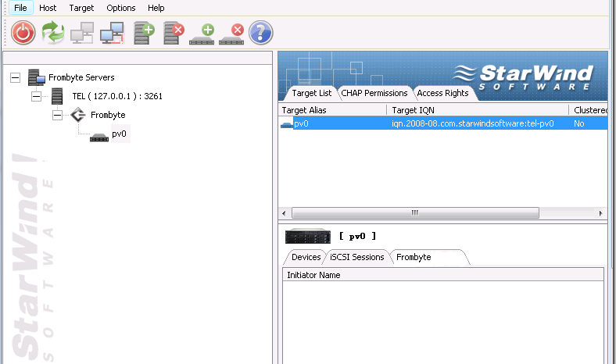This screenshot has width=616, height=364.
Task: Open the File menu
Action: tap(20, 8)
